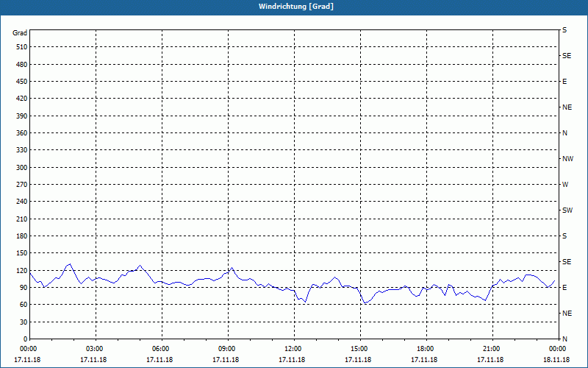Pick the 30 degree axis label

coord(24,322)
